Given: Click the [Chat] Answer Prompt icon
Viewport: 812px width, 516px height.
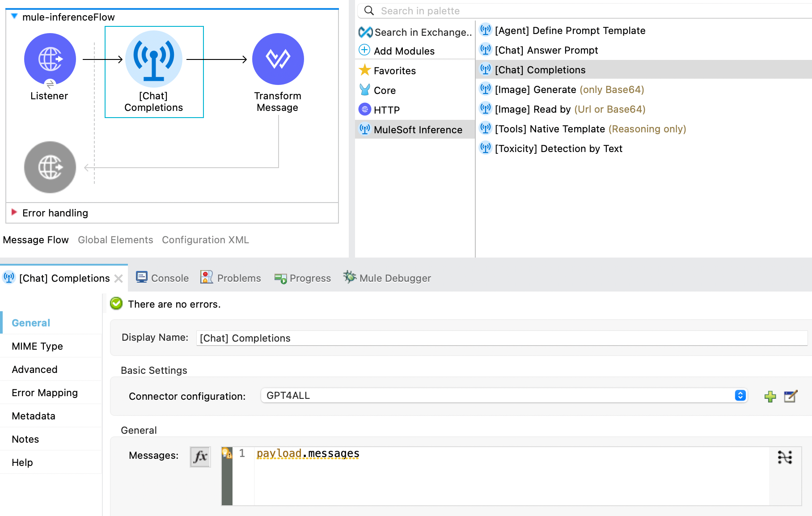Looking at the screenshot, I should tap(485, 50).
